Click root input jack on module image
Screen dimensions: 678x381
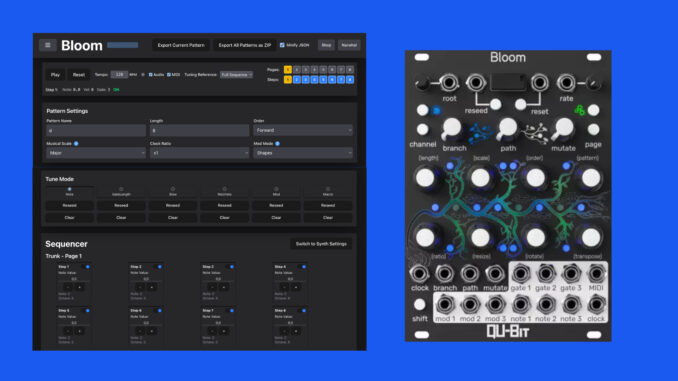point(449,82)
